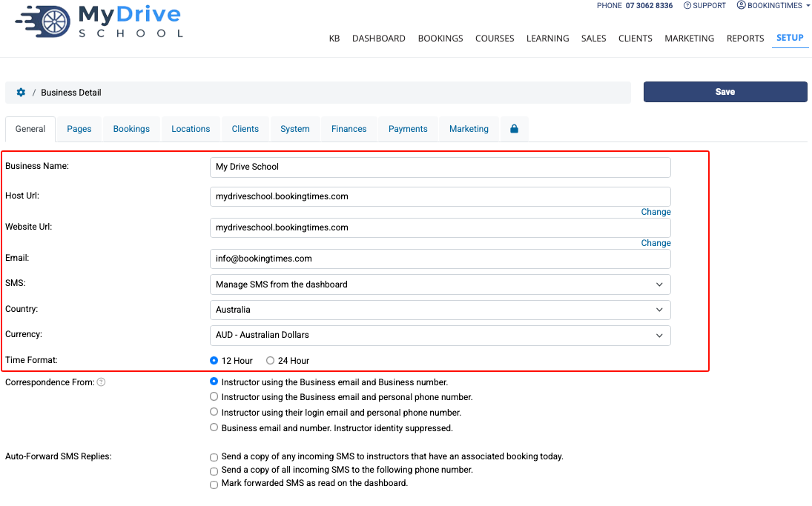Click the Save button
Screen dimensions: 812x506
pyautogui.click(x=725, y=92)
